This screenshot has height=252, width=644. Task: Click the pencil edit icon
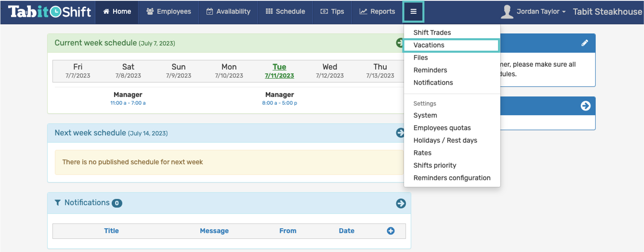pos(585,43)
